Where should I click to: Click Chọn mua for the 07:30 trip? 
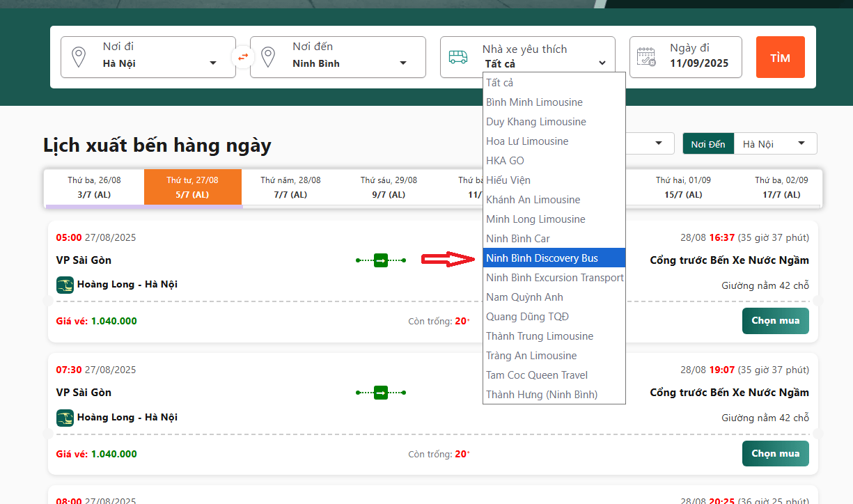tap(775, 453)
